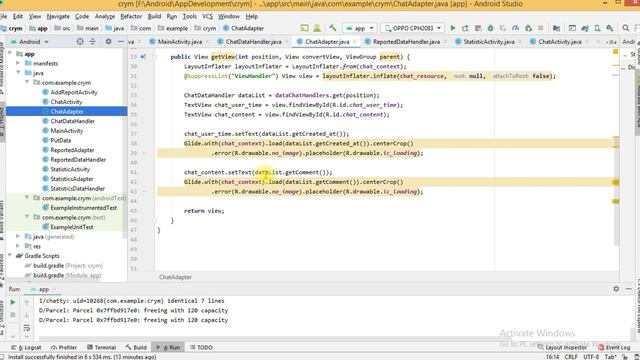The height and width of the screenshot is (360, 640).
Task: Click the Attach Debugger to Android Process icon
Action: tap(528, 28)
